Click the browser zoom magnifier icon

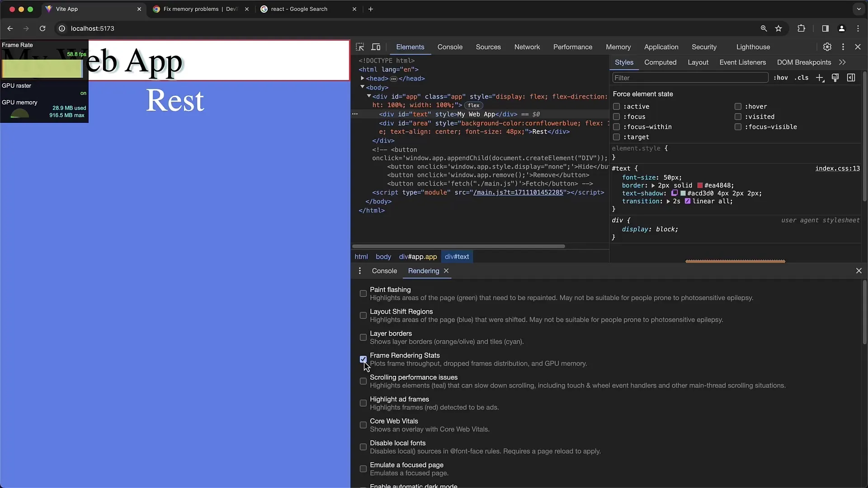pos(764,28)
